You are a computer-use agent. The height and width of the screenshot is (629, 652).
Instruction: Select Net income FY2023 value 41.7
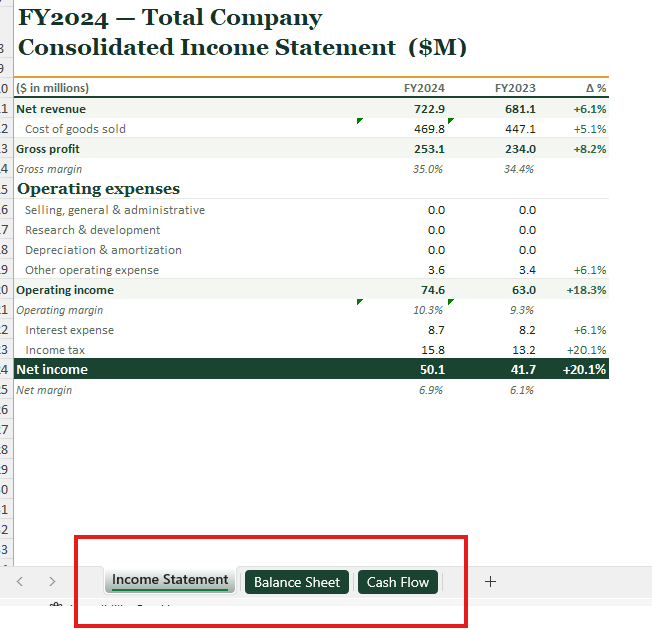(523, 369)
